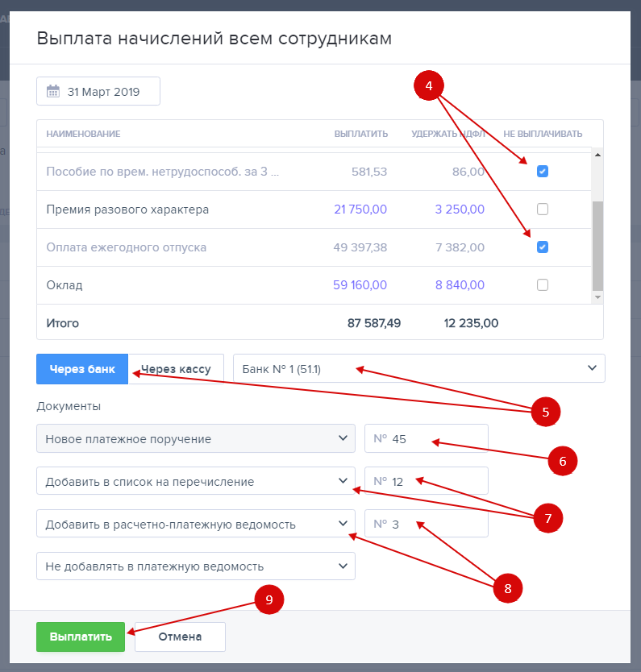641x672 pixels.
Task: Click the 'НАИМЕНОВАНИЕ' column header
Action: (x=83, y=134)
